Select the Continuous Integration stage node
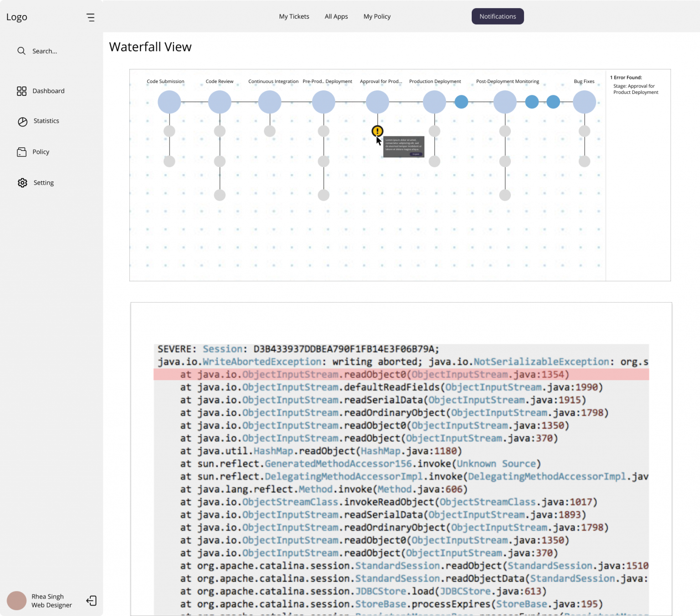The image size is (700, 616). click(x=270, y=102)
